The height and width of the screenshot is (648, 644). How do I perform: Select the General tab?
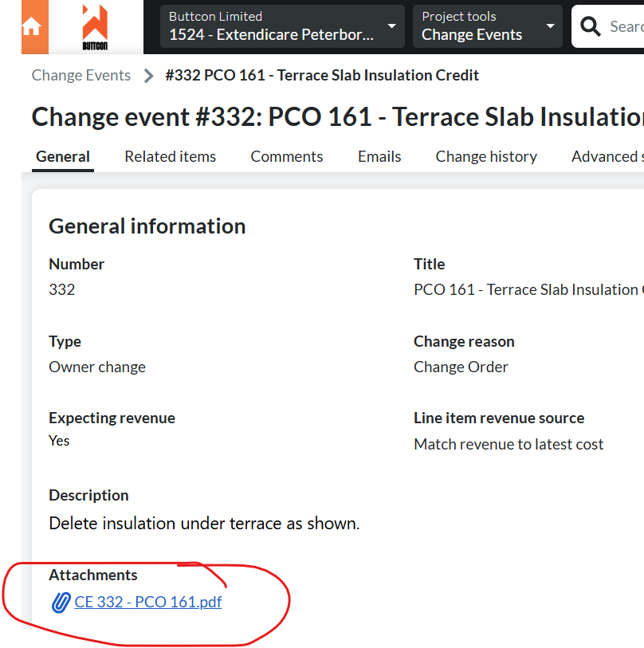coord(63,157)
